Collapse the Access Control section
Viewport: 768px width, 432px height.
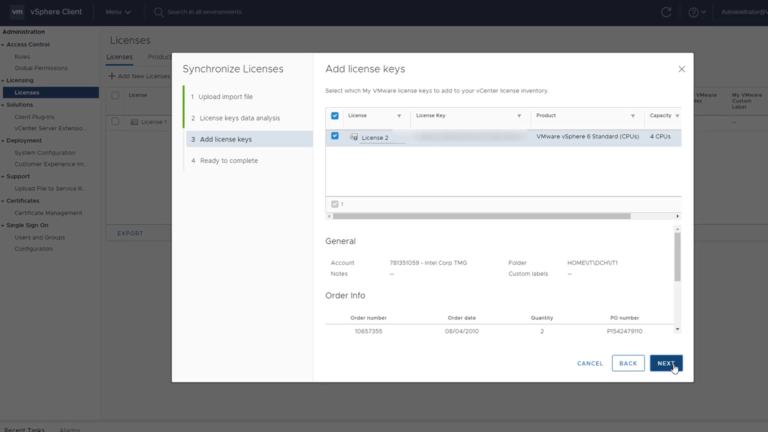click(3, 45)
